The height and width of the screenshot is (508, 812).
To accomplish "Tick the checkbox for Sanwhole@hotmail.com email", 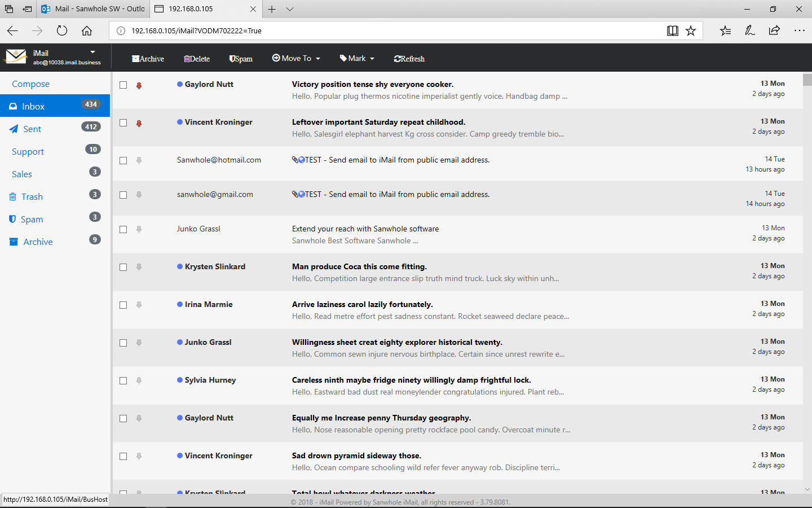I will (123, 161).
